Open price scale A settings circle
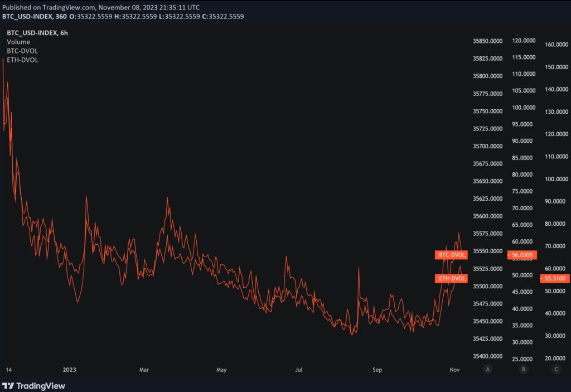Image resolution: width=571 pixels, height=392 pixels. pos(487,369)
